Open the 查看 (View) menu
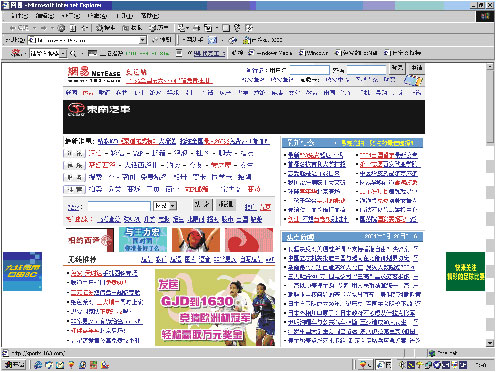 pyautogui.click(x=71, y=16)
